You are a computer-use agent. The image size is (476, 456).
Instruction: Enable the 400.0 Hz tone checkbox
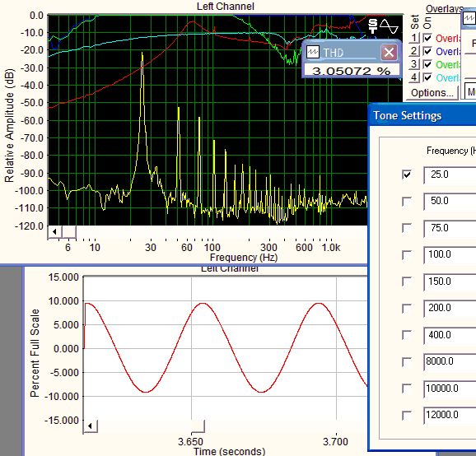[407, 335]
